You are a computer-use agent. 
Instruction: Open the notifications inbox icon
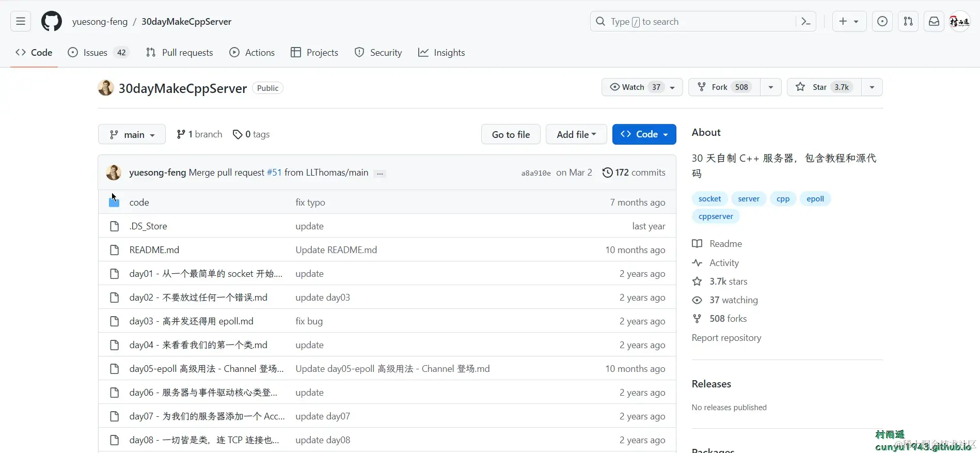tap(934, 21)
